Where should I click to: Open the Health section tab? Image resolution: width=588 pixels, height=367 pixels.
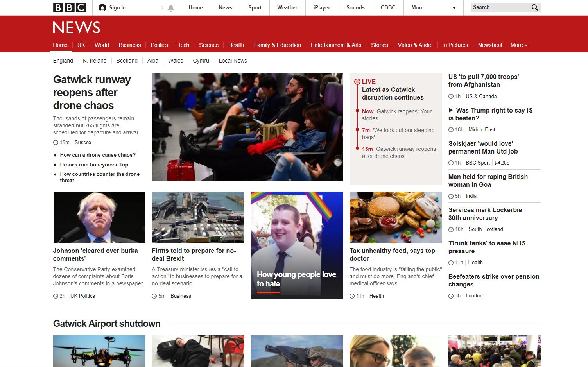click(236, 45)
